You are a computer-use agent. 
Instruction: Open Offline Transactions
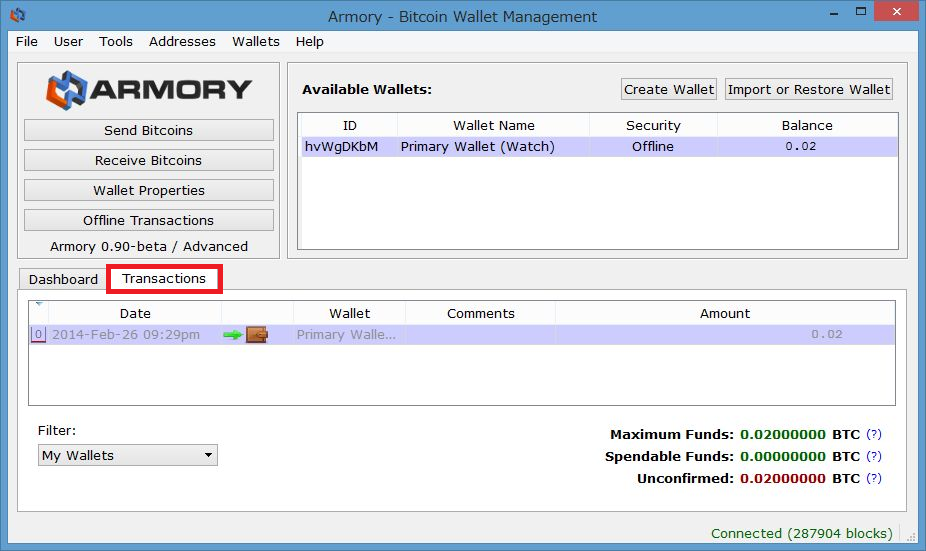click(x=149, y=221)
